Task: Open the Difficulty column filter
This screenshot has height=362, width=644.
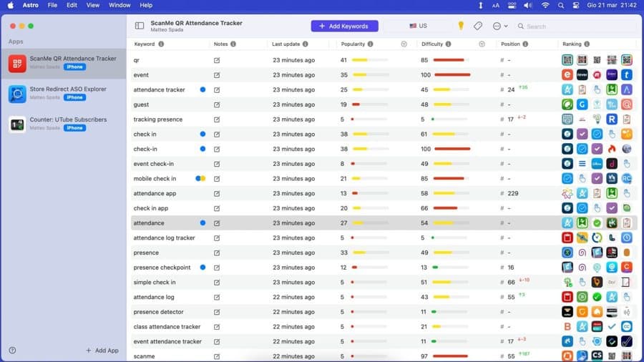Action: click(x=482, y=44)
